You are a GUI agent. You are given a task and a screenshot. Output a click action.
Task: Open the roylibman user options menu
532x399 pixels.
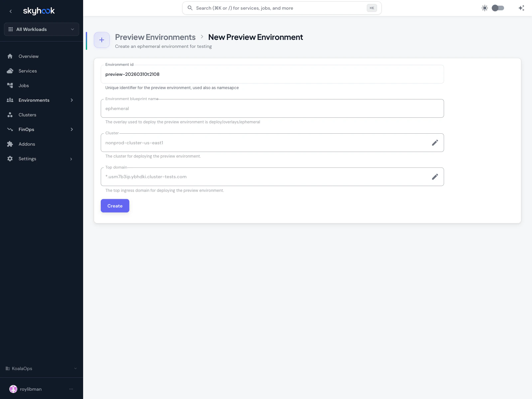coord(71,389)
